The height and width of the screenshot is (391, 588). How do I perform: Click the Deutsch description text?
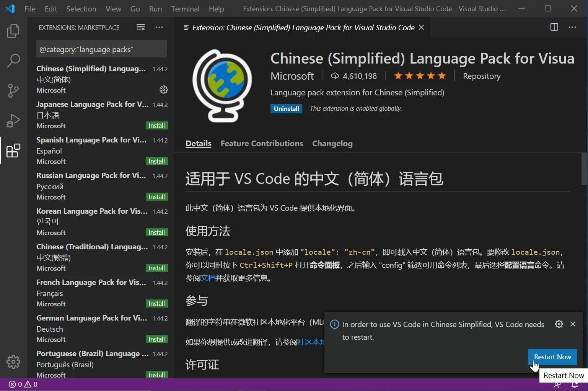tap(50, 329)
